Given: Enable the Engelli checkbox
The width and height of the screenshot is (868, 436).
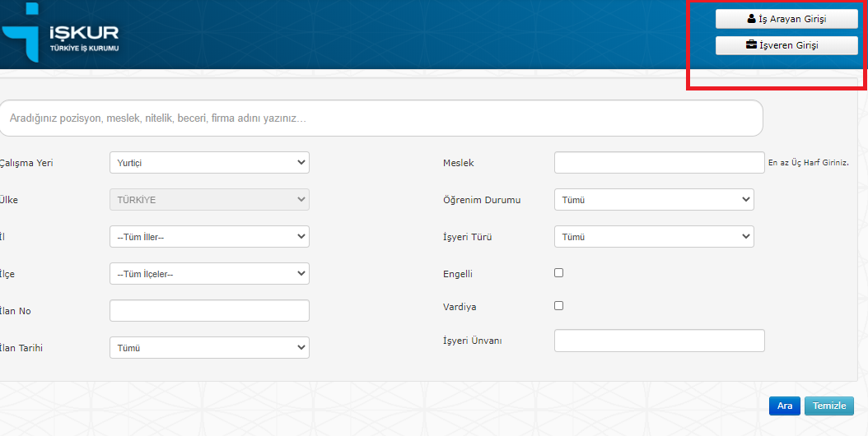Looking at the screenshot, I should pos(559,273).
